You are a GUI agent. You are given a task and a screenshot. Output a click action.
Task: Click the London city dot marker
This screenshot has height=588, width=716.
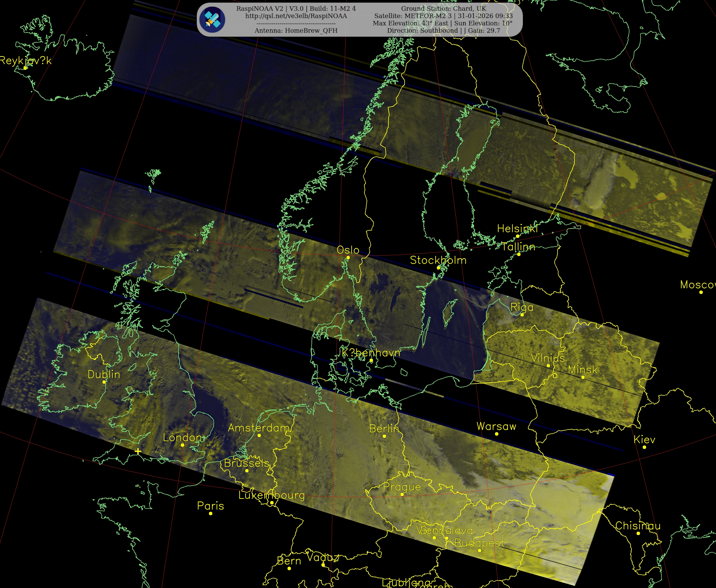pyautogui.click(x=182, y=445)
